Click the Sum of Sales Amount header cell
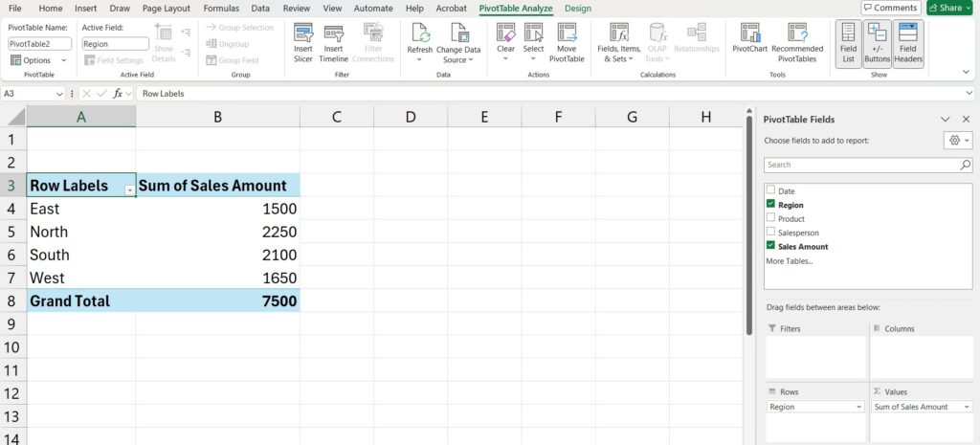The height and width of the screenshot is (445, 980). pos(217,186)
